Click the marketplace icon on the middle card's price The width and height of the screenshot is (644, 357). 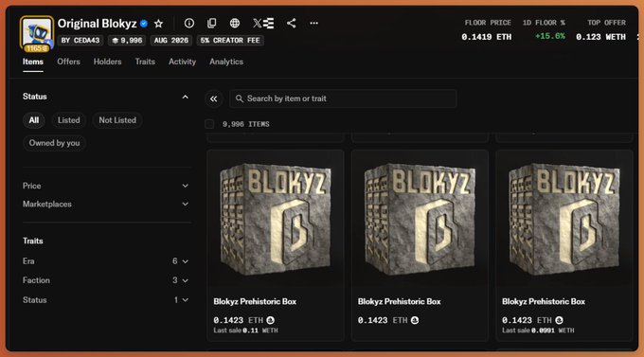pos(415,320)
